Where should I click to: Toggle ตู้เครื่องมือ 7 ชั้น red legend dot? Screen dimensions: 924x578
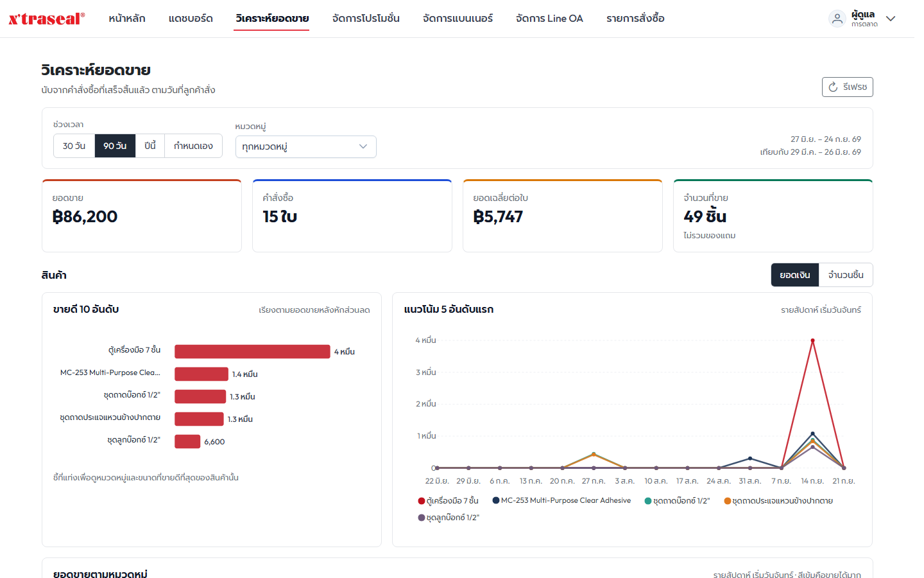(x=422, y=501)
